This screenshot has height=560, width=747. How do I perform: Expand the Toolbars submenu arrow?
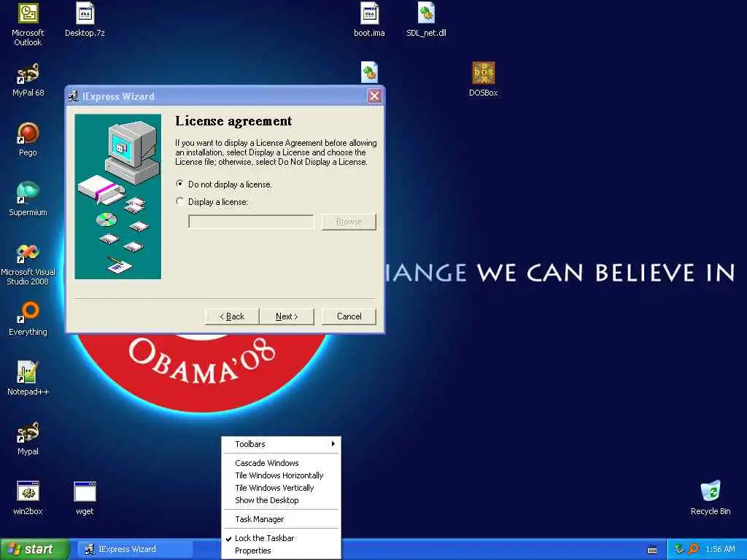coord(333,444)
